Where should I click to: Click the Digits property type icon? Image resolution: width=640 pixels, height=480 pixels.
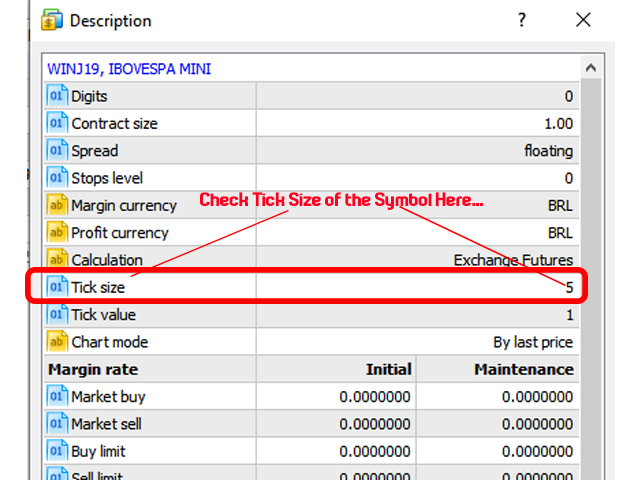(x=57, y=96)
